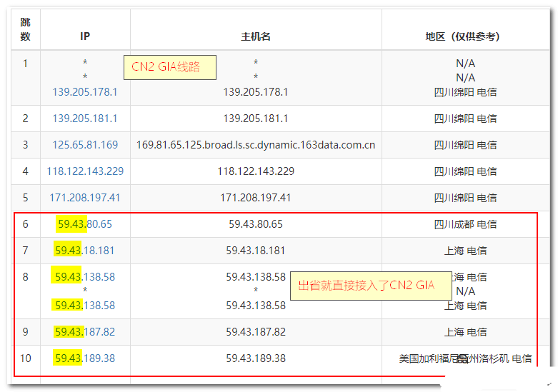The height and width of the screenshot is (392, 558).
Task: Click the 美国加利福尼亚州洛杉矶 电信 region text
Action: (x=465, y=358)
